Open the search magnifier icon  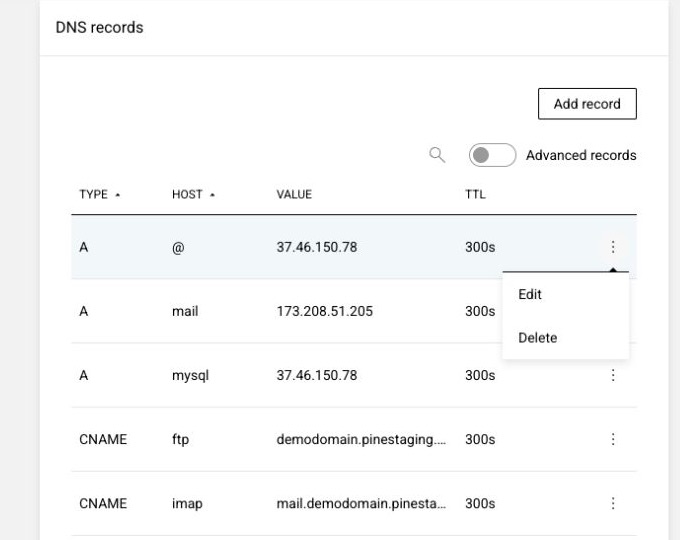pyautogui.click(x=437, y=155)
